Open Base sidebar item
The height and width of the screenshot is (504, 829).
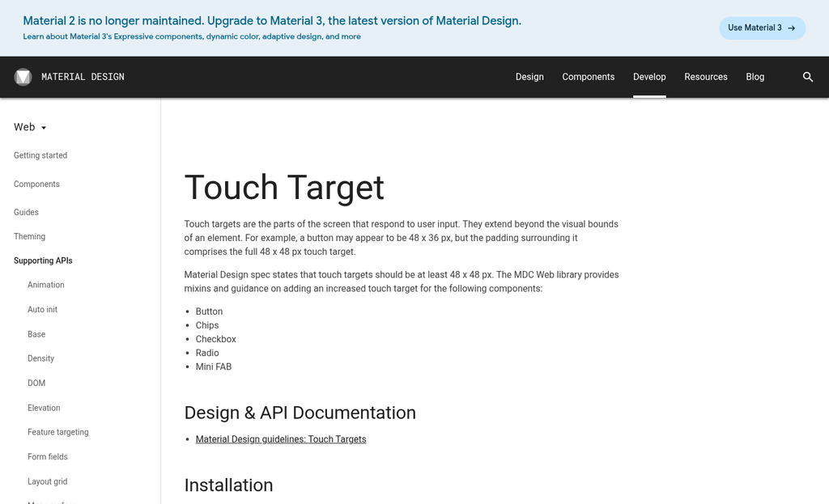click(36, 334)
